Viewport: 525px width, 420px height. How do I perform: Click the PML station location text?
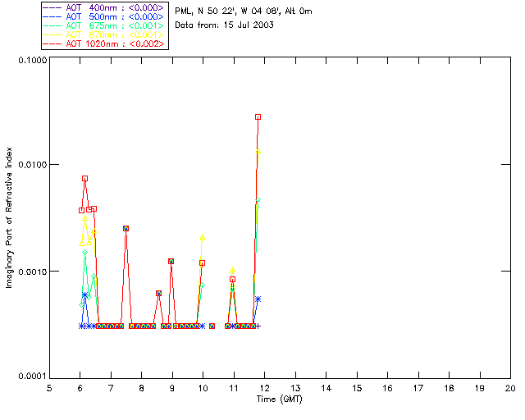pos(244,11)
